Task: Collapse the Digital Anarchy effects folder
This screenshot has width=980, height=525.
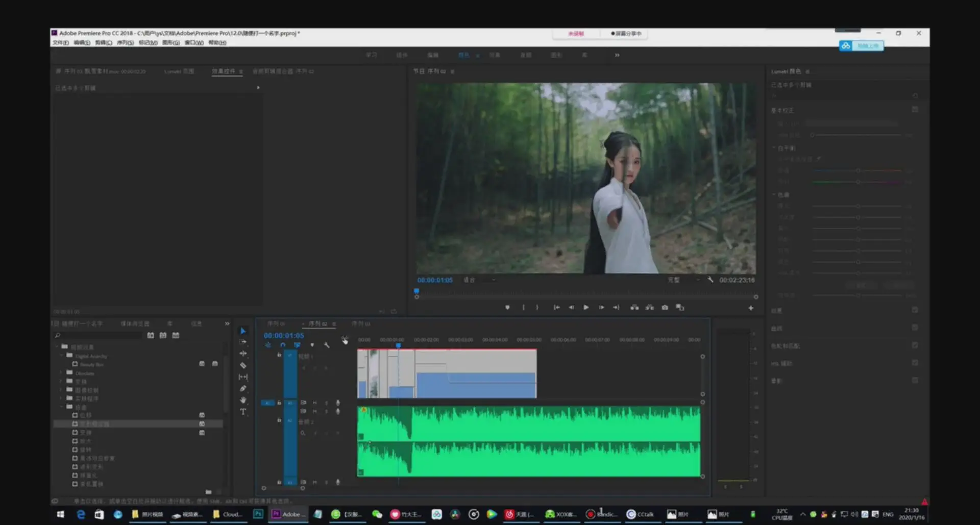Action: coord(62,356)
